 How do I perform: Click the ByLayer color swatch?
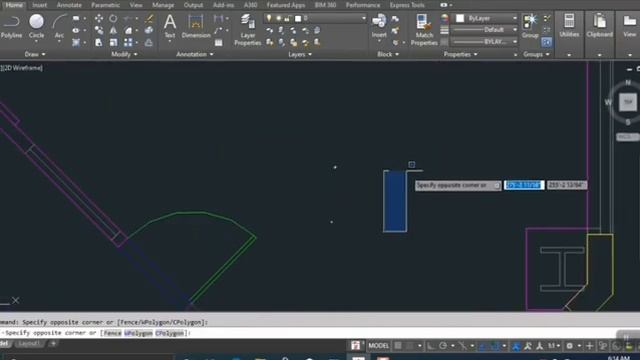tap(460, 18)
